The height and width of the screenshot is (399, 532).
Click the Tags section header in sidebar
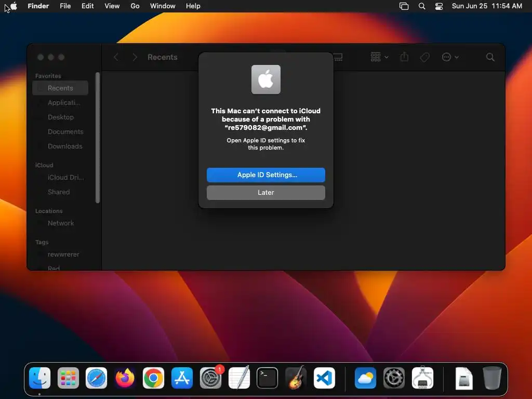[x=42, y=242]
